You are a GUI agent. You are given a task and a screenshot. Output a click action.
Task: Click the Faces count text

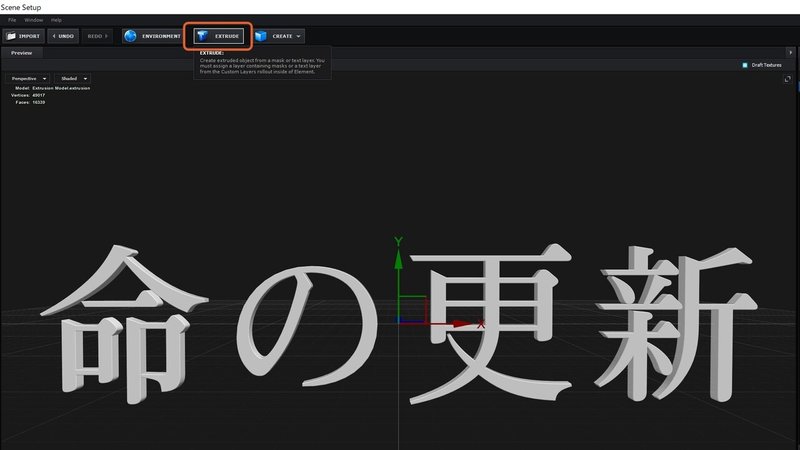tap(30, 103)
